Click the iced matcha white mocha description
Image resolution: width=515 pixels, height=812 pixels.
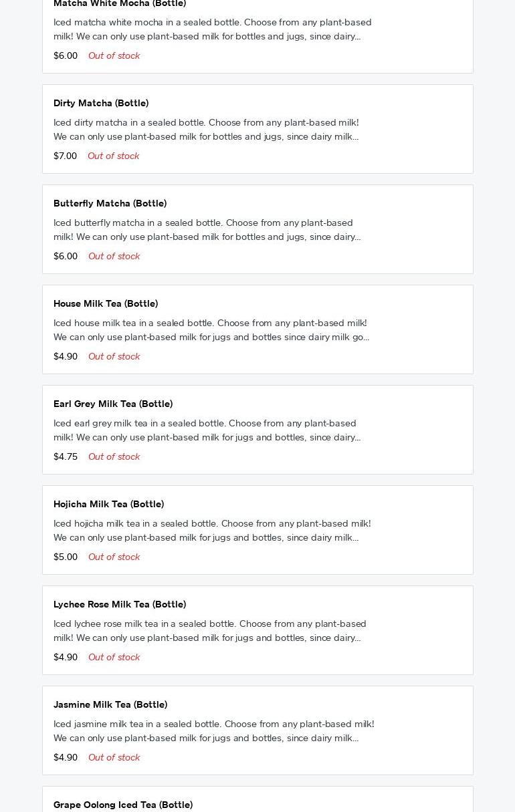click(212, 29)
